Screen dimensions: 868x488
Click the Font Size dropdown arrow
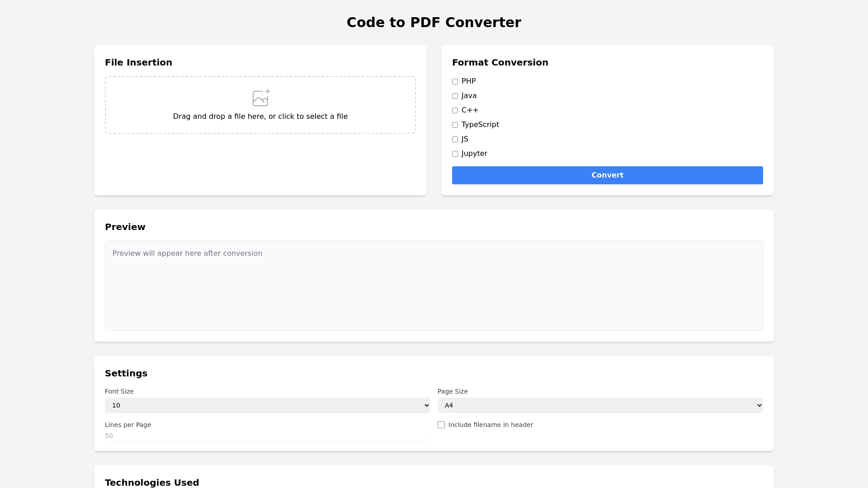426,405
